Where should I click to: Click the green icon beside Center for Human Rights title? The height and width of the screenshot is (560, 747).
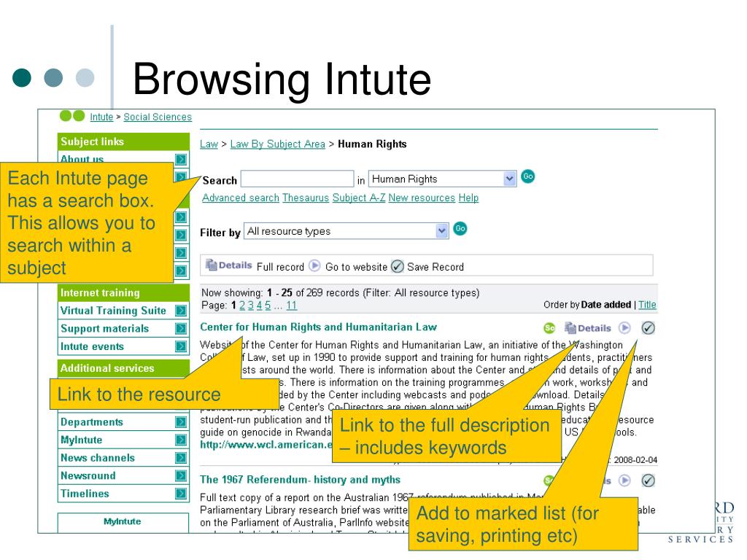[x=550, y=328]
